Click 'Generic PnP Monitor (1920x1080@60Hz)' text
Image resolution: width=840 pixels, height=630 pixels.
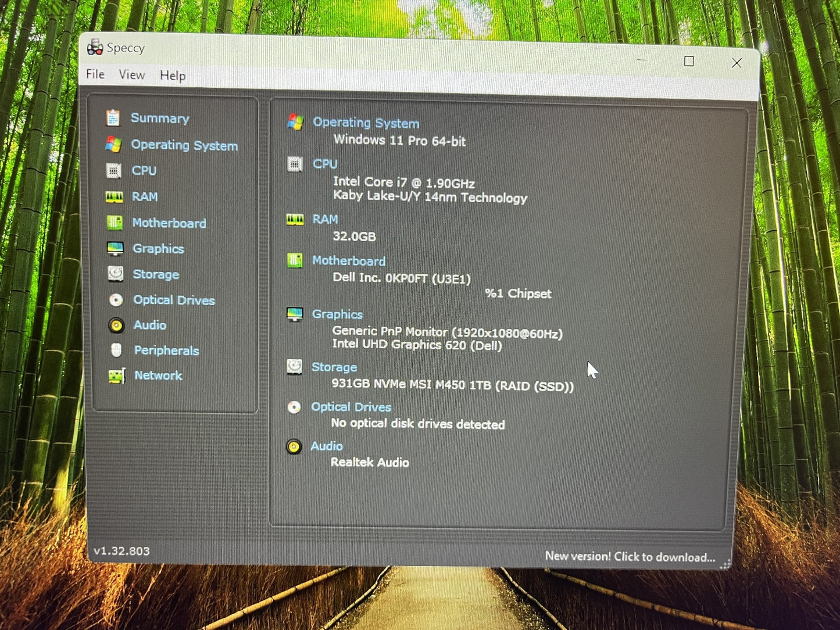pos(447,332)
